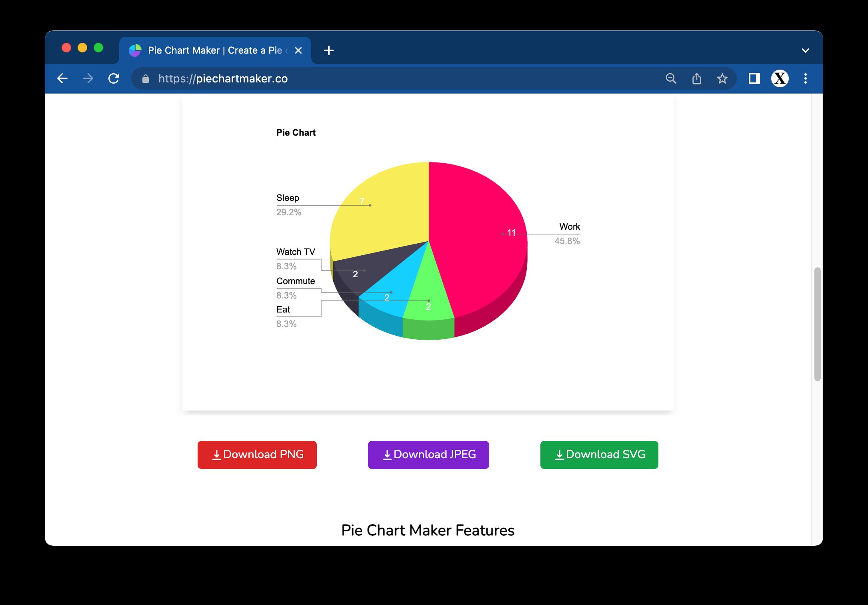
Task: Click the yellow window minimize button
Action: tap(82, 48)
